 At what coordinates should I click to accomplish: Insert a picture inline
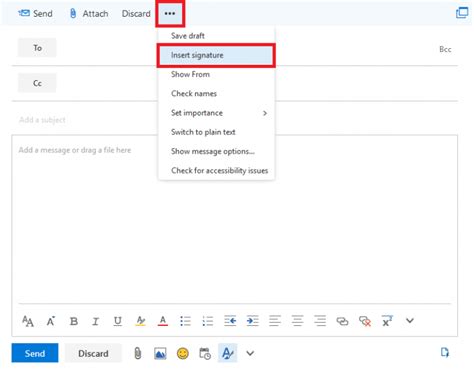[160, 353]
